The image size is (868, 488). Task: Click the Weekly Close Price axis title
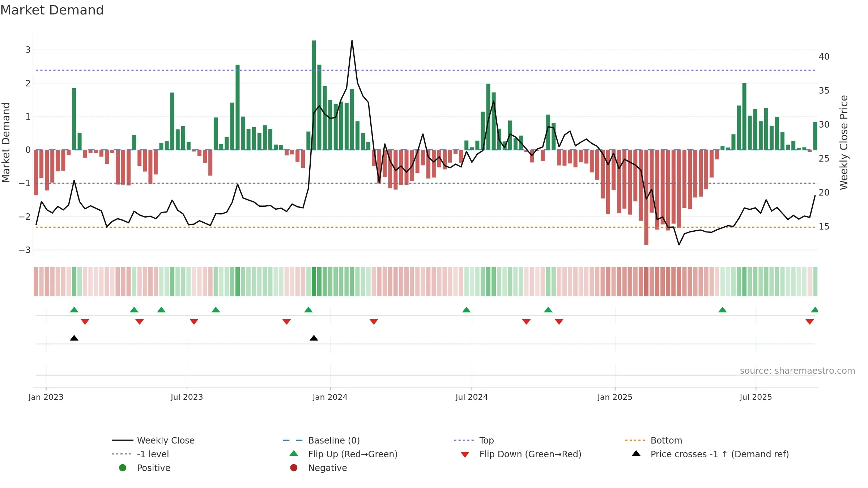[844, 142]
